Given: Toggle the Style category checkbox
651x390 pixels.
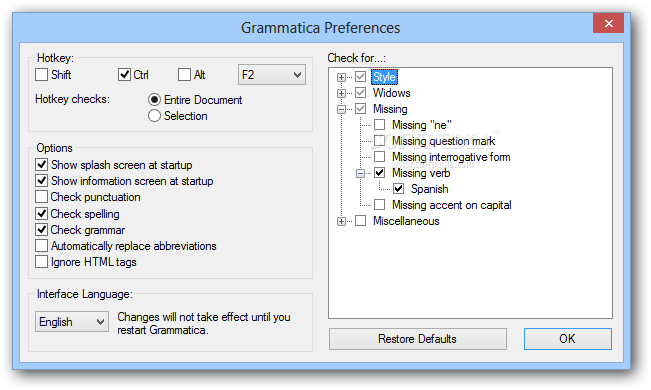Looking at the screenshot, I should click(360, 77).
